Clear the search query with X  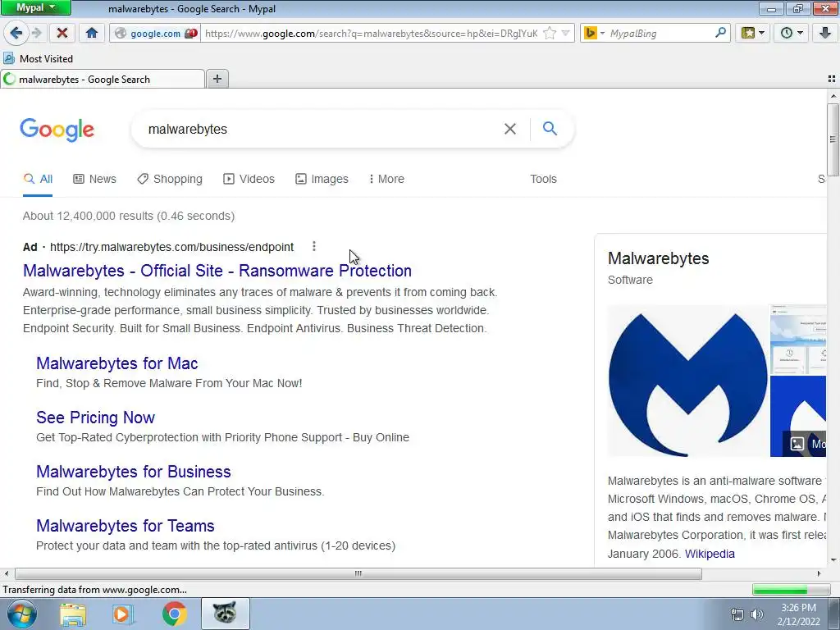[x=510, y=129]
